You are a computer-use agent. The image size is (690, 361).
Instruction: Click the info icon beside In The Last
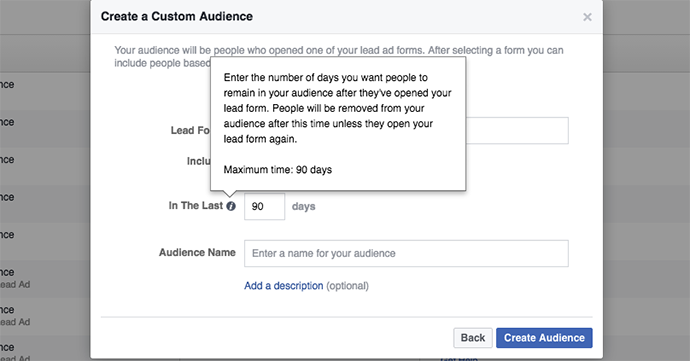(231, 206)
